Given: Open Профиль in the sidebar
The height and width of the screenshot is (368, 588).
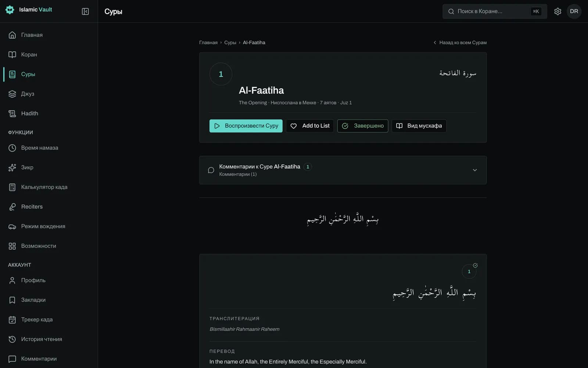Looking at the screenshot, I should pyautogui.click(x=49, y=280).
